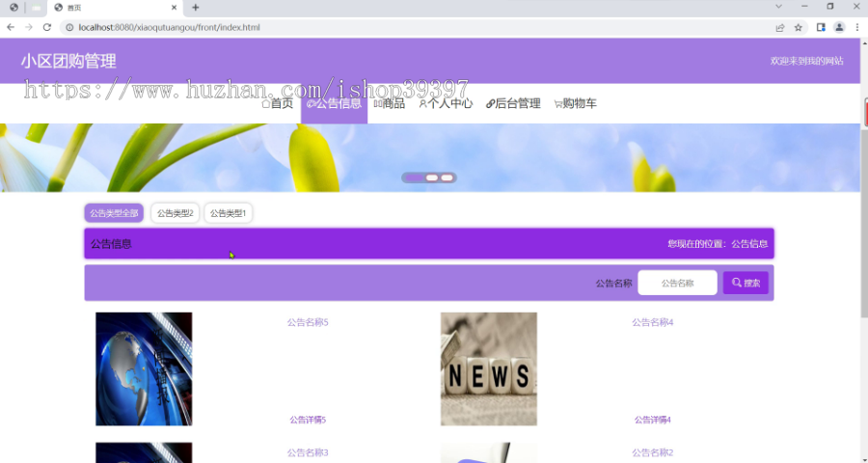Go back using browser back arrow
This screenshot has width=868, height=463.
(x=11, y=27)
